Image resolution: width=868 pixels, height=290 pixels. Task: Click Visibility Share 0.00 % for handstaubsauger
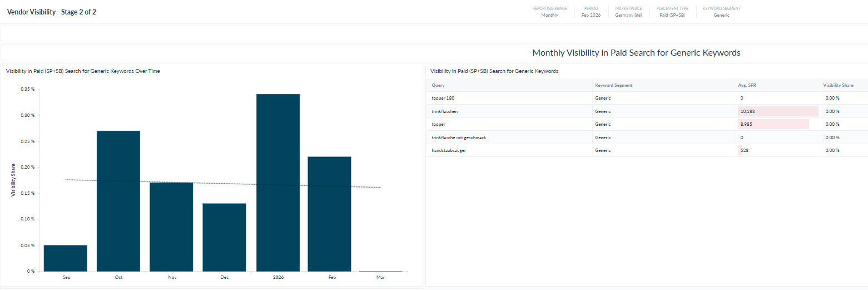tap(832, 150)
